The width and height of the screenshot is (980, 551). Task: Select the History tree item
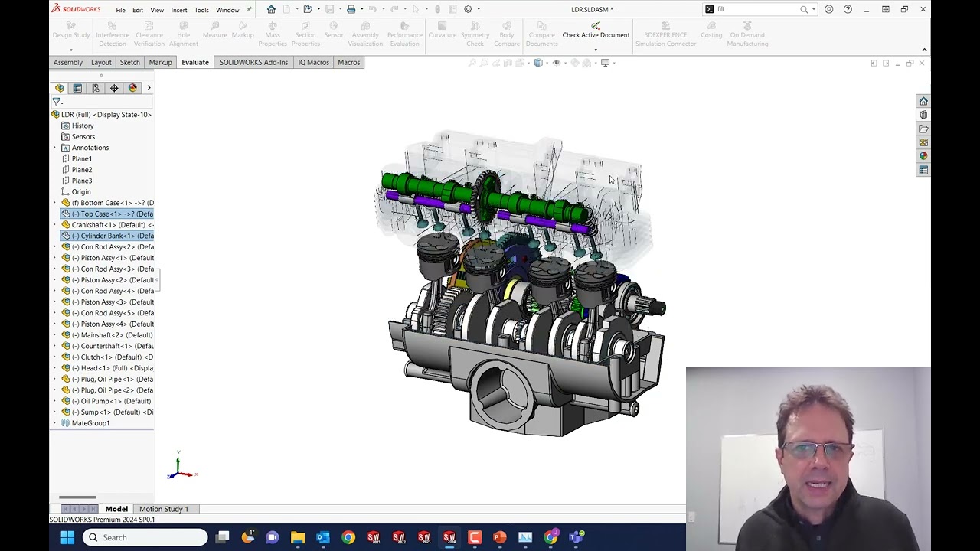(x=83, y=126)
